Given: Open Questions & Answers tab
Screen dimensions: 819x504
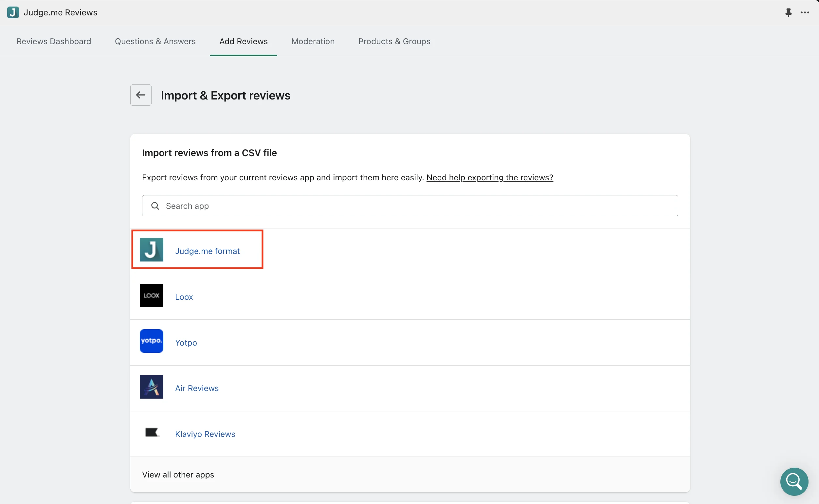Looking at the screenshot, I should click(x=155, y=41).
